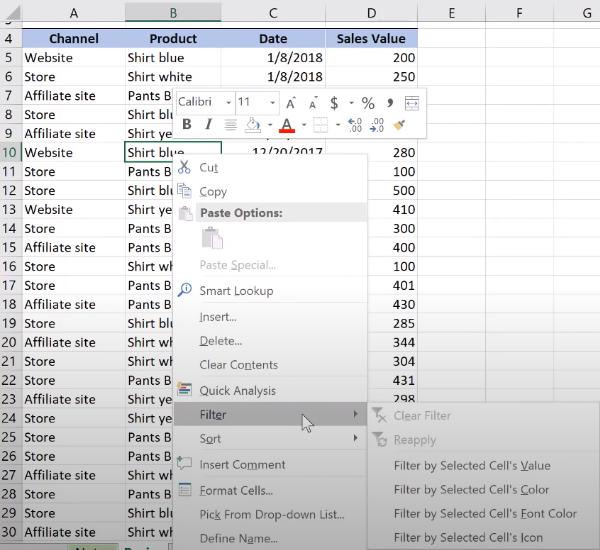Filter by Selected Cell's Value
Screen dimensions: 600x550
click(x=483, y=465)
